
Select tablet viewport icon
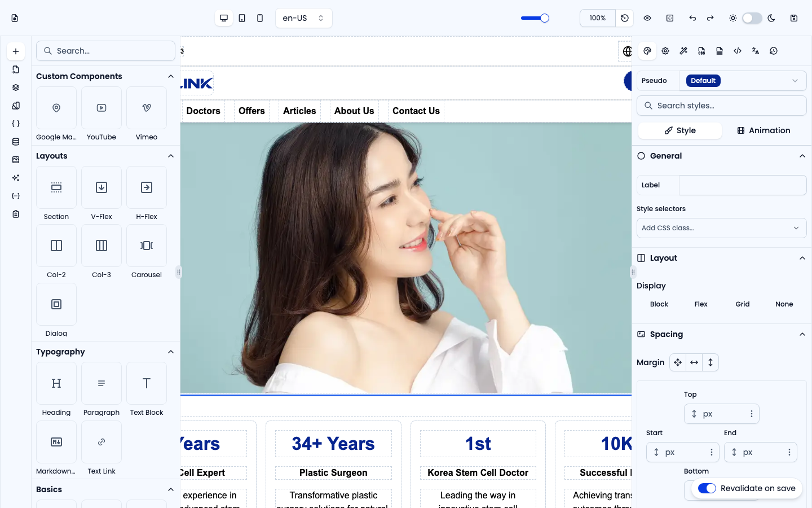coord(242,18)
